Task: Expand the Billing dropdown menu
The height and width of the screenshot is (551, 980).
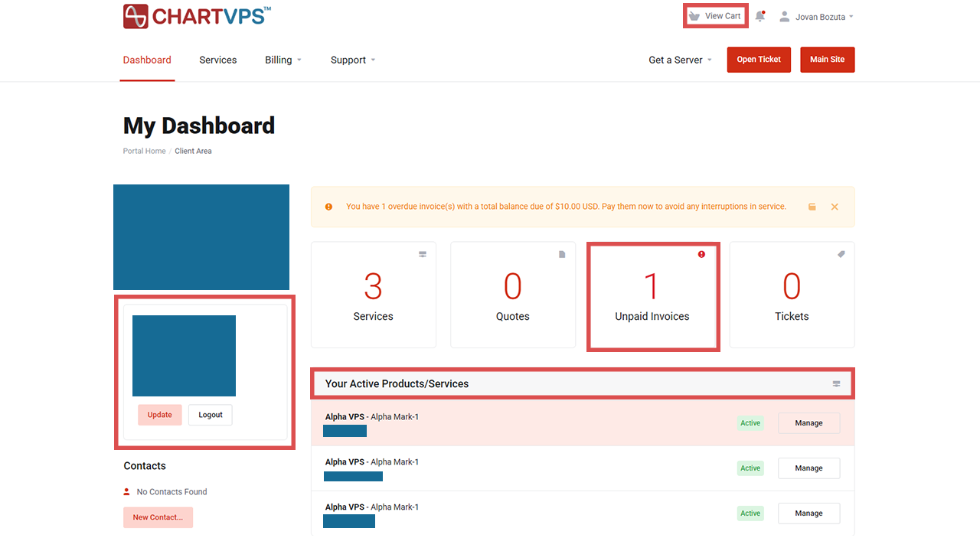Action: [x=283, y=60]
